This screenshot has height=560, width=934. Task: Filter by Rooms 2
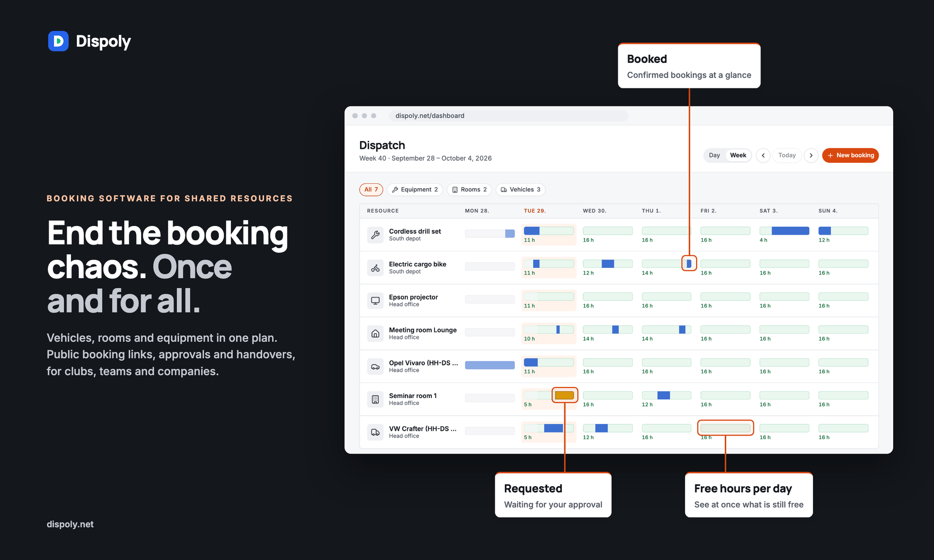(x=469, y=190)
